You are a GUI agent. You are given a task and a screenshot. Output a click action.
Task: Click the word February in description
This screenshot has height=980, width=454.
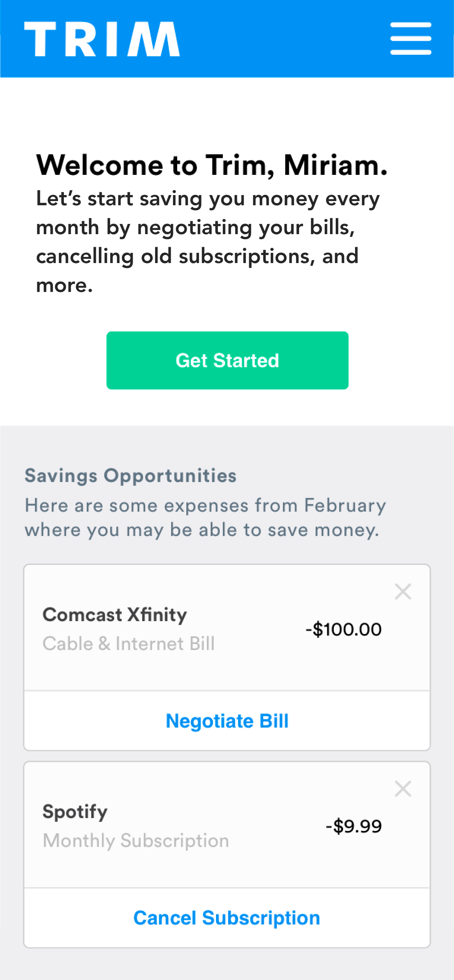[345, 506]
